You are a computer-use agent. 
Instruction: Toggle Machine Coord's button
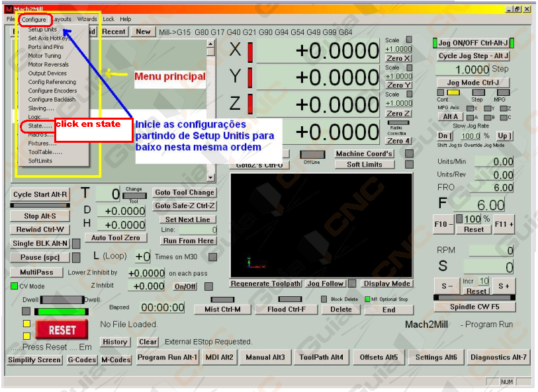click(365, 153)
